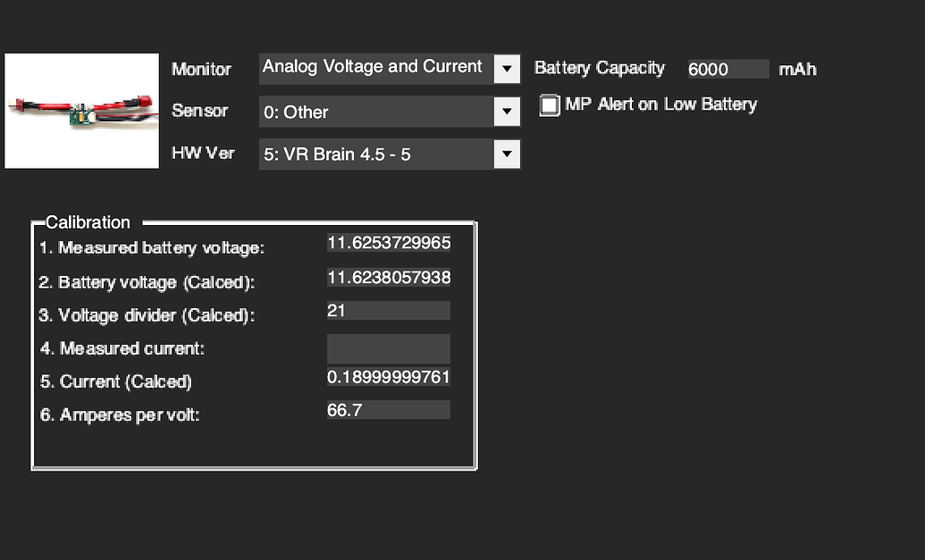Toggle low battery alert checkbox off
Screen dimensions: 925x560
click(x=549, y=104)
